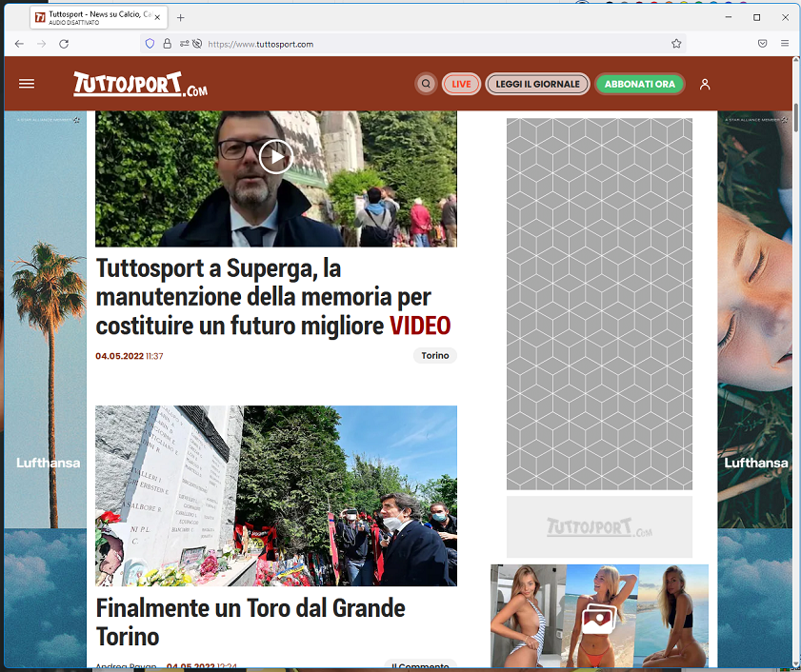The image size is (801, 672).
Task: Open LEGGI IL GIORNALE
Action: pyautogui.click(x=537, y=84)
